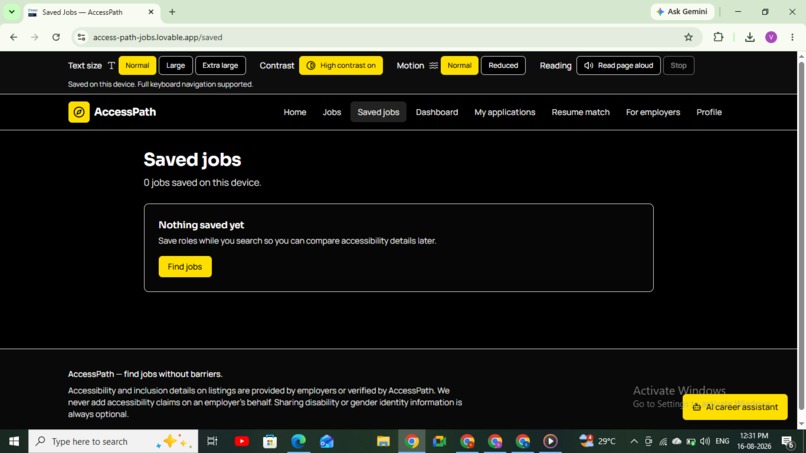Set text size to Extra large
806x453 pixels.
click(220, 65)
